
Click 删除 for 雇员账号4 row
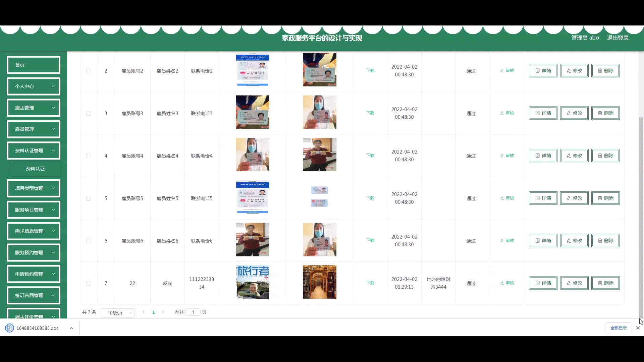click(605, 156)
